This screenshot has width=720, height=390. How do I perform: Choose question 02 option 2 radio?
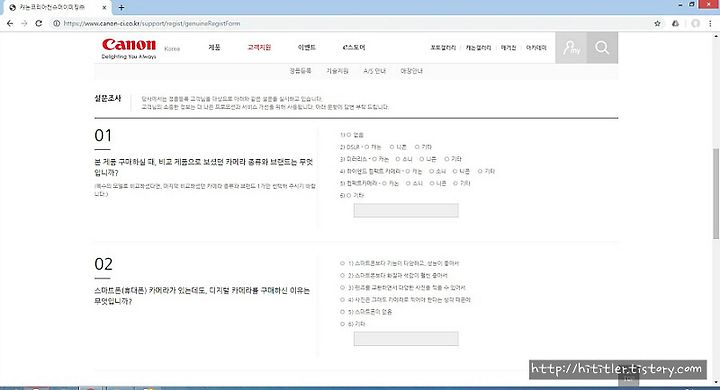click(x=343, y=276)
